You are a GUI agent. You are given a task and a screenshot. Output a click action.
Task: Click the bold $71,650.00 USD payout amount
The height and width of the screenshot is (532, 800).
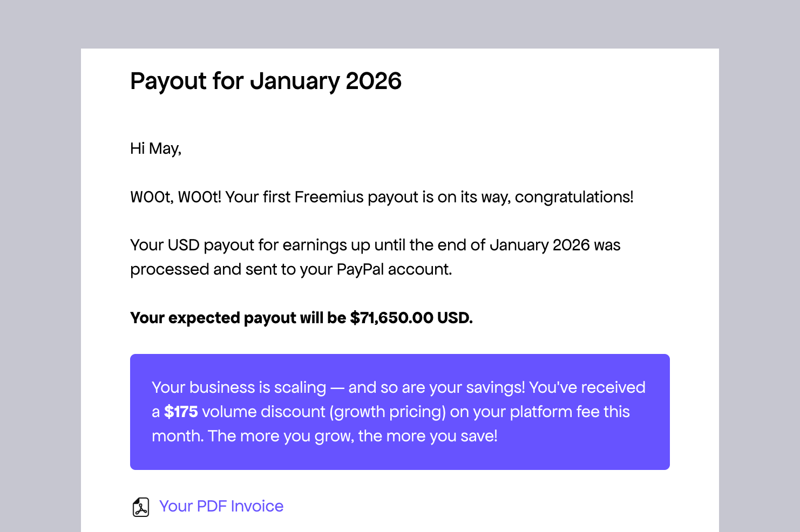[x=411, y=318]
